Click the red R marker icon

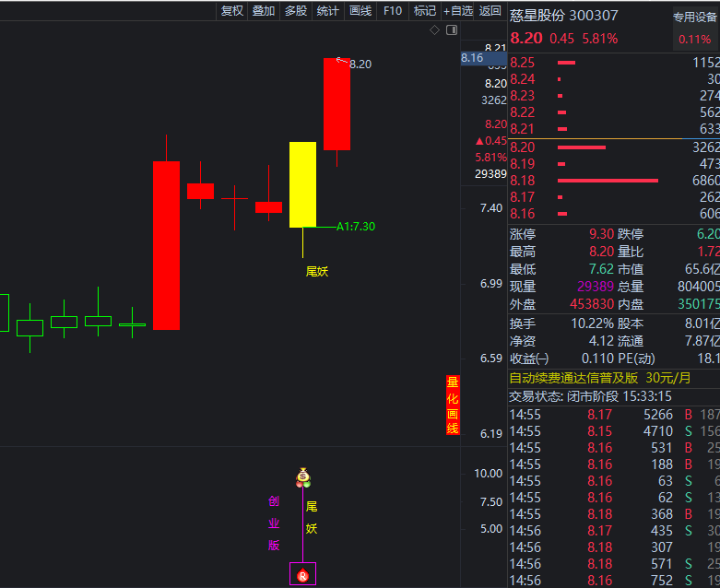click(x=302, y=575)
